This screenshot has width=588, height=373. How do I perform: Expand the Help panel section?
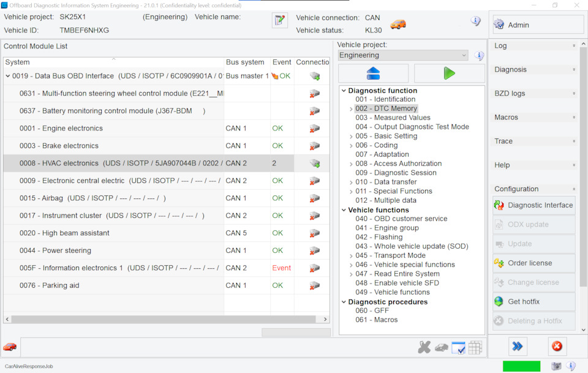(x=534, y=165)
